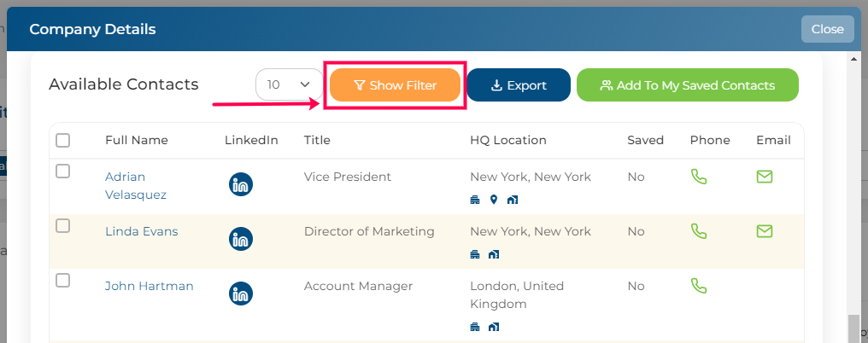Open the rows-per-page dropdown showing 10

point(289,84)
